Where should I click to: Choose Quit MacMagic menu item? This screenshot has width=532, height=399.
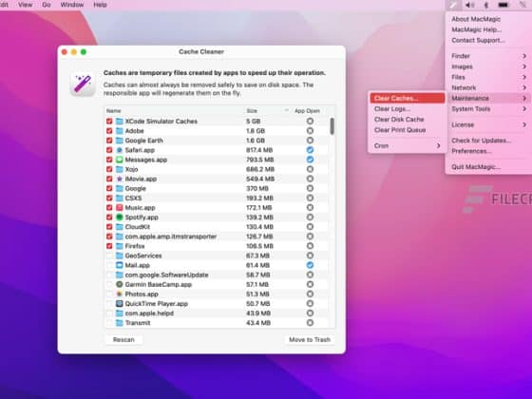pyautogui.click(x=488, y=166)
